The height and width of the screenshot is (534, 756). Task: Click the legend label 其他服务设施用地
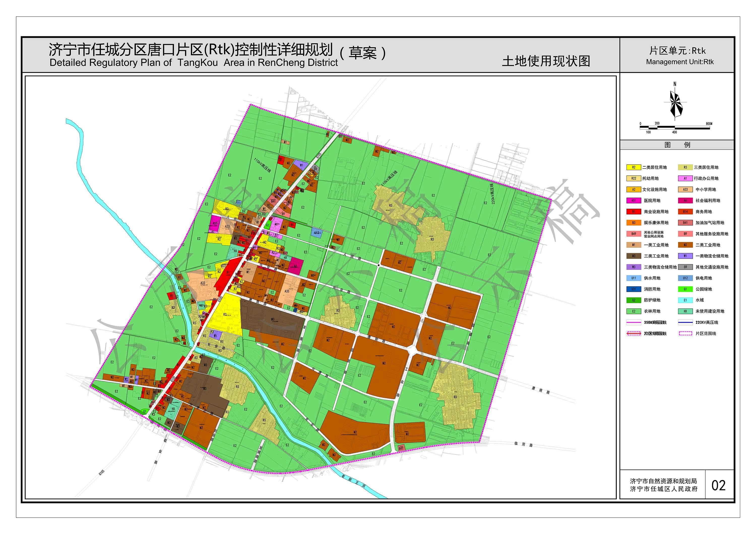[x=712, y=234]
